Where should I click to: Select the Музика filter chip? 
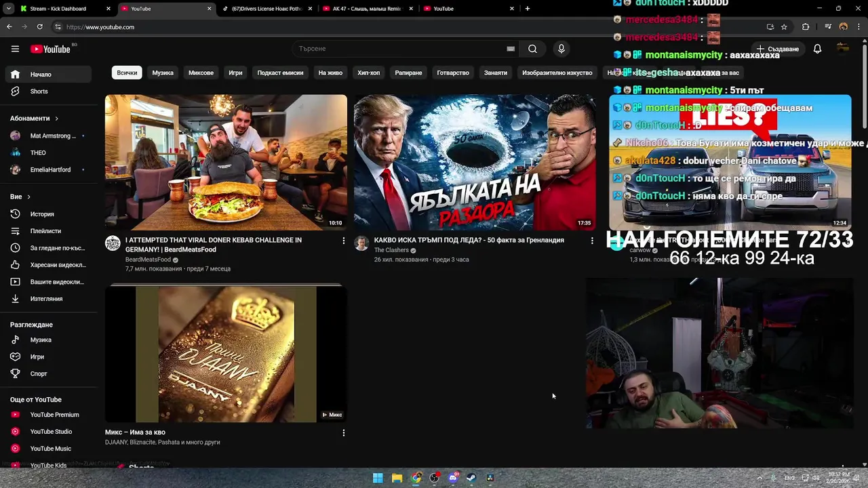point(163,73)
